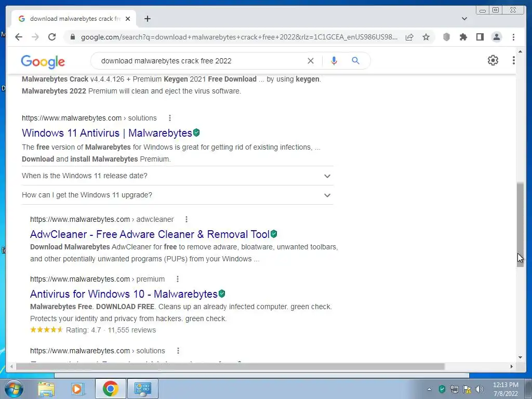Image resolution: width=532 pixels, height=399 pixels.
Task: Click the 'https://www.malwarebytes.com › adwcleaner' URL text
Action: (102, 220)
